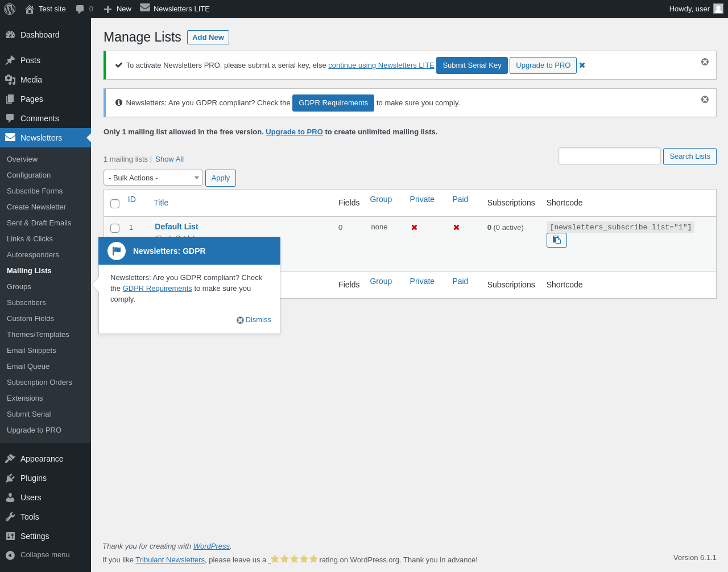Copy the shortcode with the clipboard icon
The image size is (728, 572).
click(557, 240)
